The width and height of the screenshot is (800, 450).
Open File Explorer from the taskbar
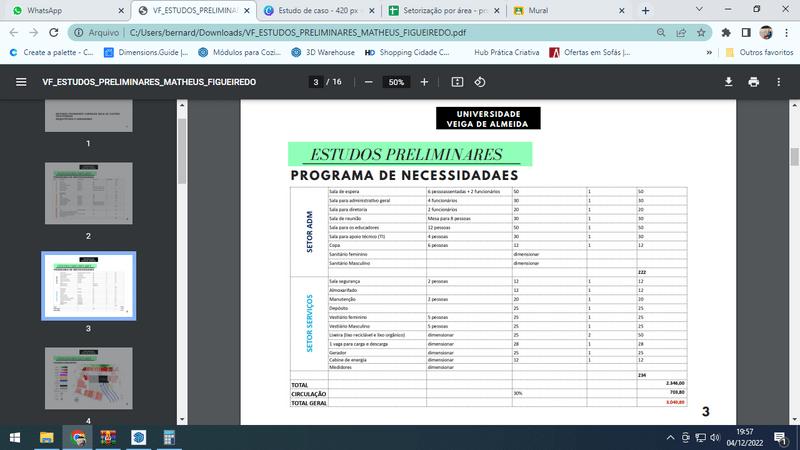tap(46, 437)
